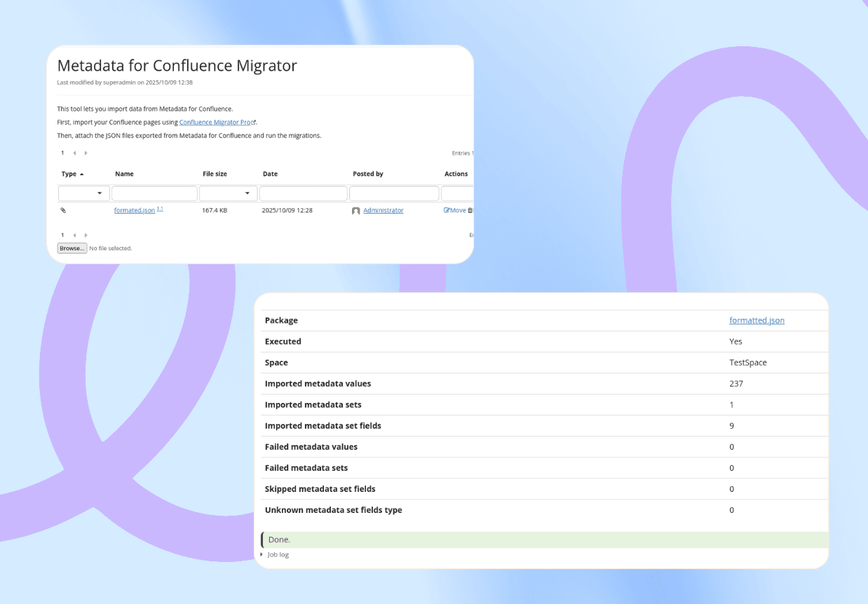Select page 1 in bottom pagination
Screen dimensions: 868x604
click(62, 235)
